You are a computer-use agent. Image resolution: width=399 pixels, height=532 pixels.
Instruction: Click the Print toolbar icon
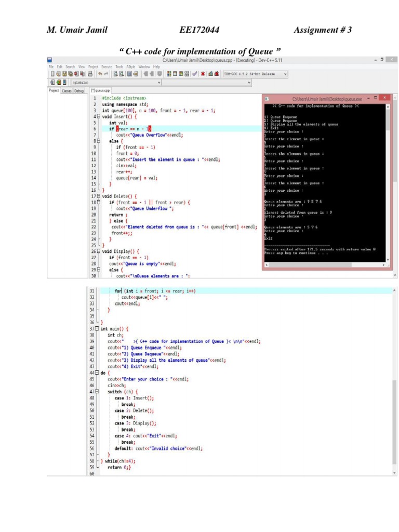coord(90,74)
